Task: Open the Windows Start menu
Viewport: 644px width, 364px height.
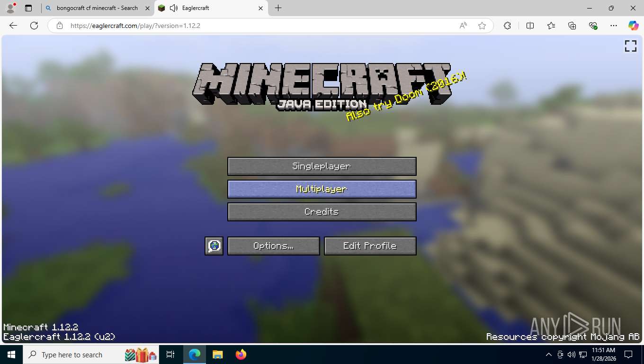Action: tap(11, 355)
